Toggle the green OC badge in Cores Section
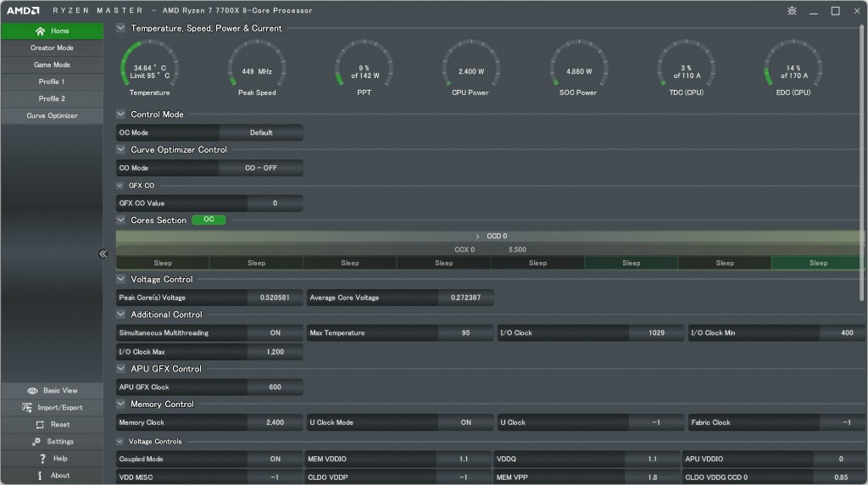The height and width of the screenshot is (485, 868). click(x=209, y=220)
